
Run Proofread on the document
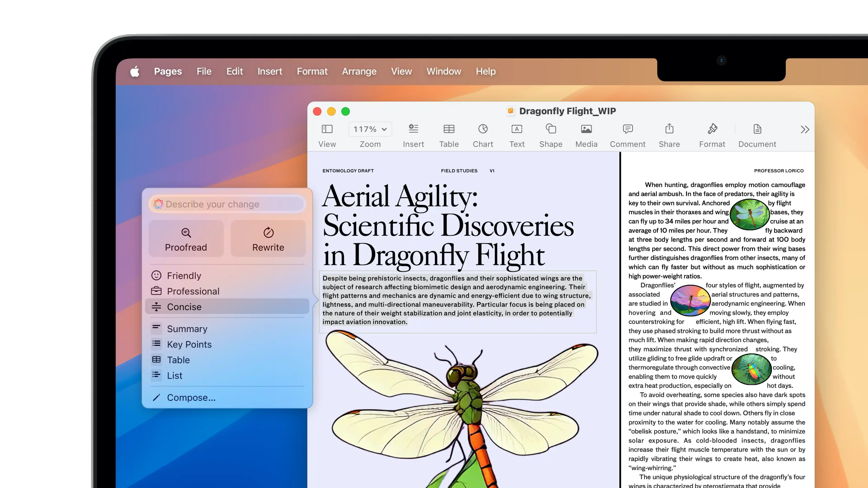tap(186, 239)
